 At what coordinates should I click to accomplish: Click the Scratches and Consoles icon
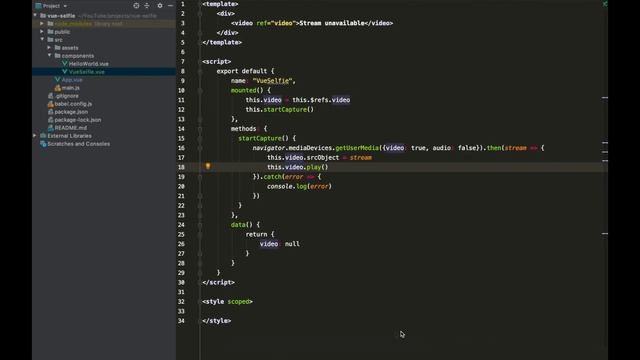point(43,144)
